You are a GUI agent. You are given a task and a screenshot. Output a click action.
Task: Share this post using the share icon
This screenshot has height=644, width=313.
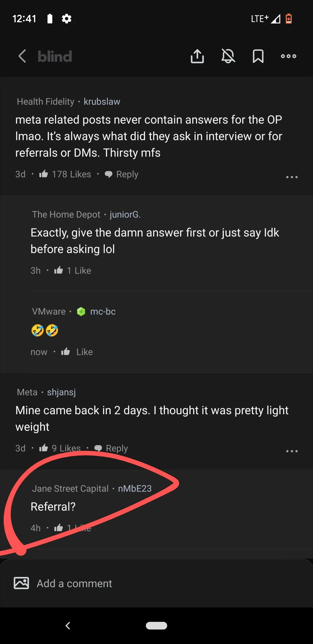click(197, 56)
